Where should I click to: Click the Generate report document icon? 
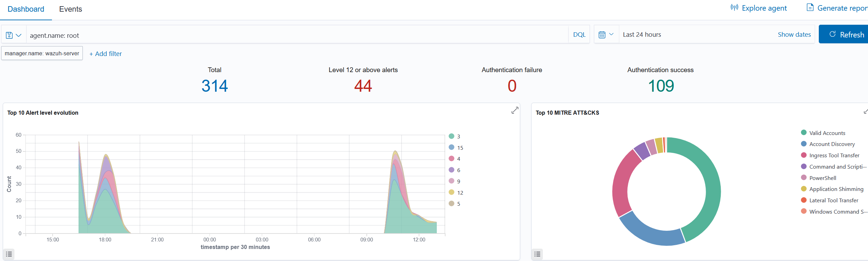pyautogui.click(x=810, y=8)
